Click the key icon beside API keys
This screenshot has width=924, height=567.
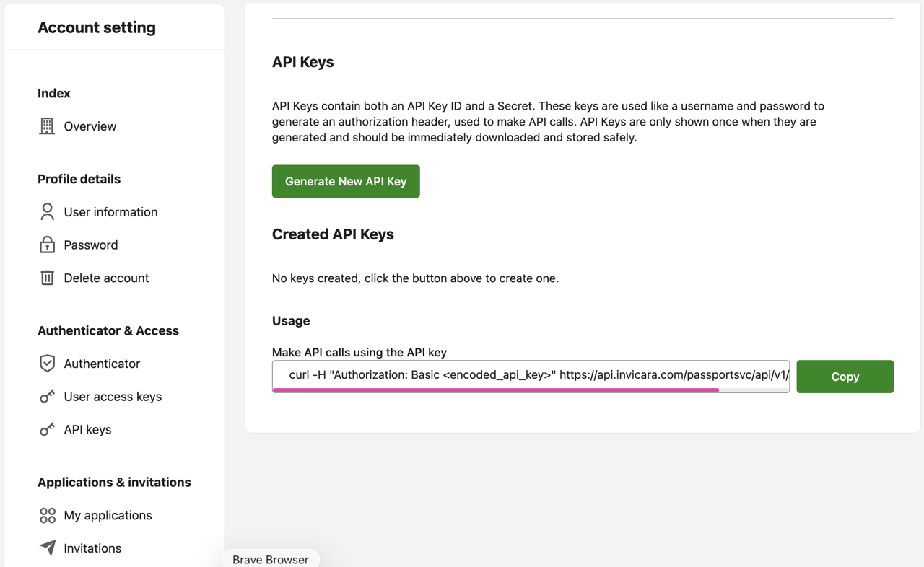(47, 429)
